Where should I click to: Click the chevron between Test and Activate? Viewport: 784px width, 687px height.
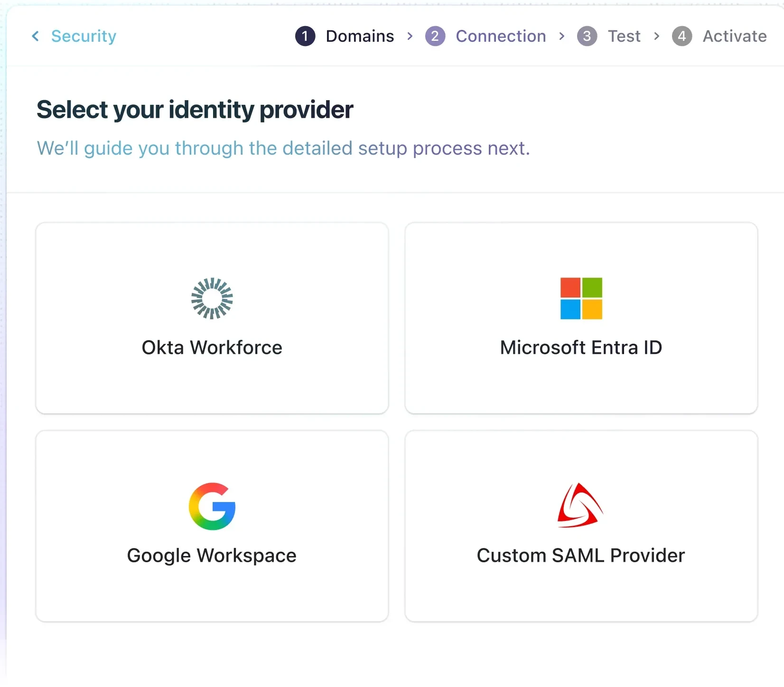[x=657, y=36]
